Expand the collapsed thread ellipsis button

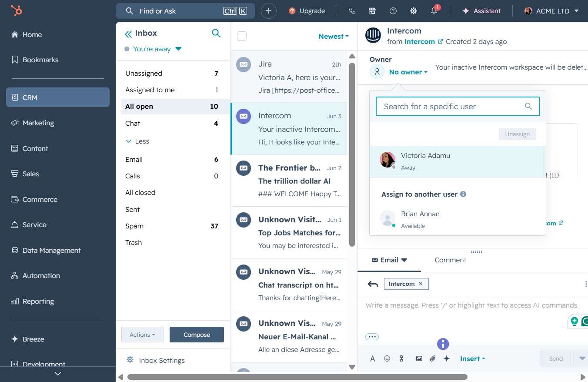click(x=372, y=337)
